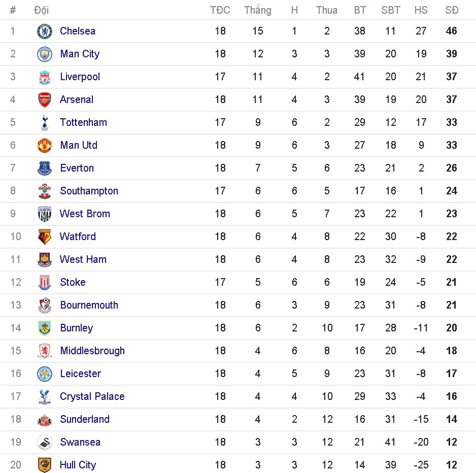Click the Swansea swan crest icon
This screenshot has height=473, width=476.
[x=45, y=443]
